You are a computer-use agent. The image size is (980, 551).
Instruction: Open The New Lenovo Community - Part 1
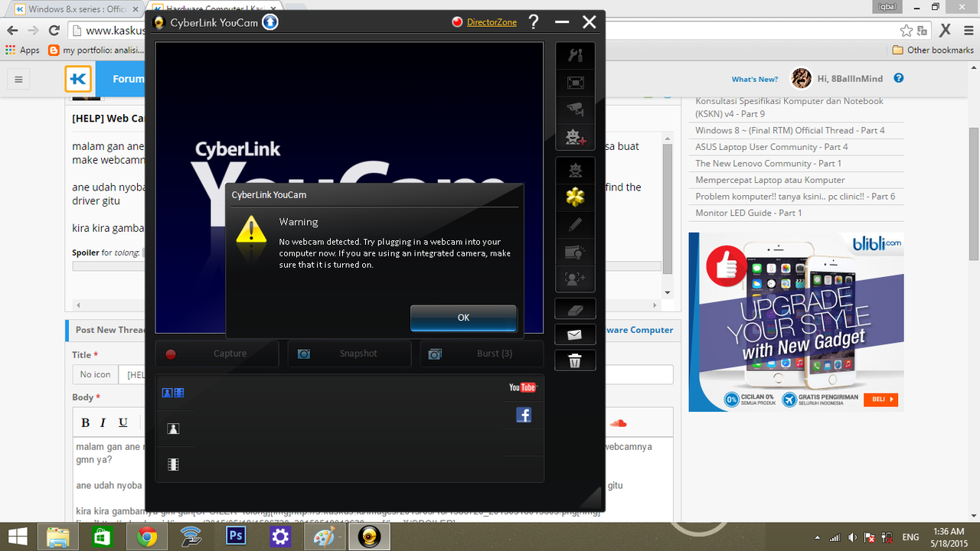pyautogui.click(x=769, y=163)
